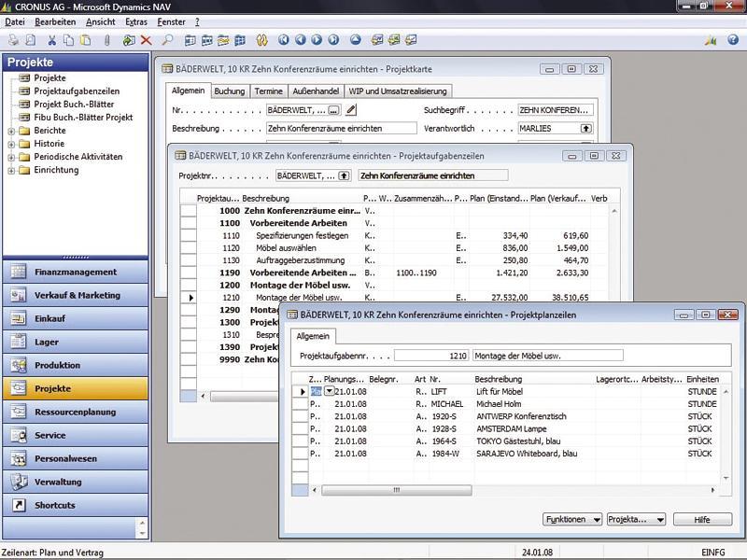Select Projektaufgabenzeilen in navigation tree
747x560 pixels.
coord(77,91)
